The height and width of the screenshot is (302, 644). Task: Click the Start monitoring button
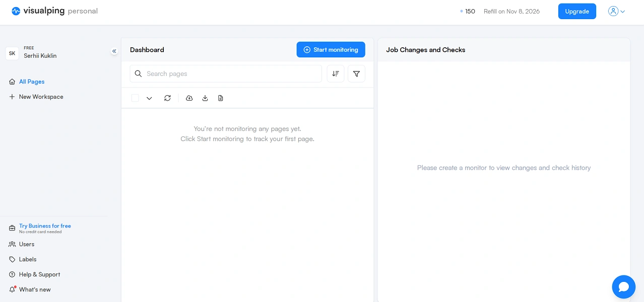coord(331,50)
